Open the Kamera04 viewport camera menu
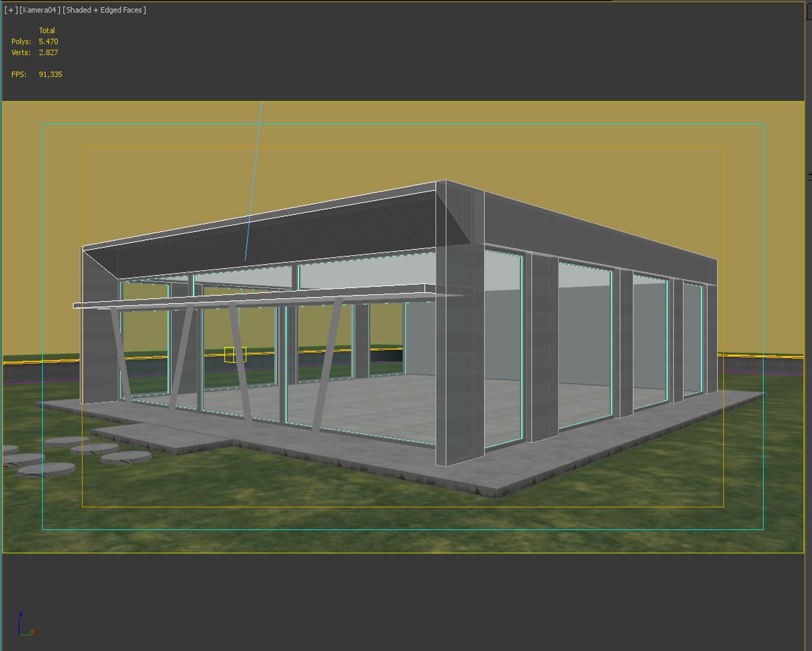812x651 pixels. [40, 10]
